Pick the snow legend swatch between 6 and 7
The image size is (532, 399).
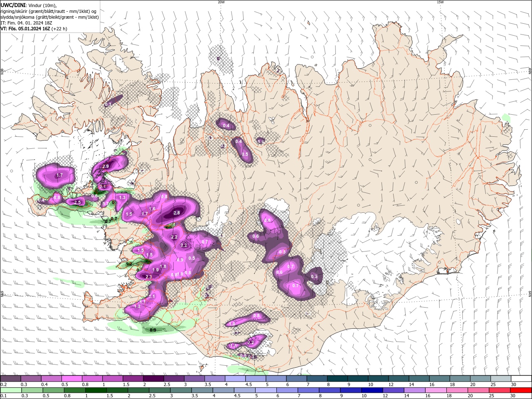[297, 379]
